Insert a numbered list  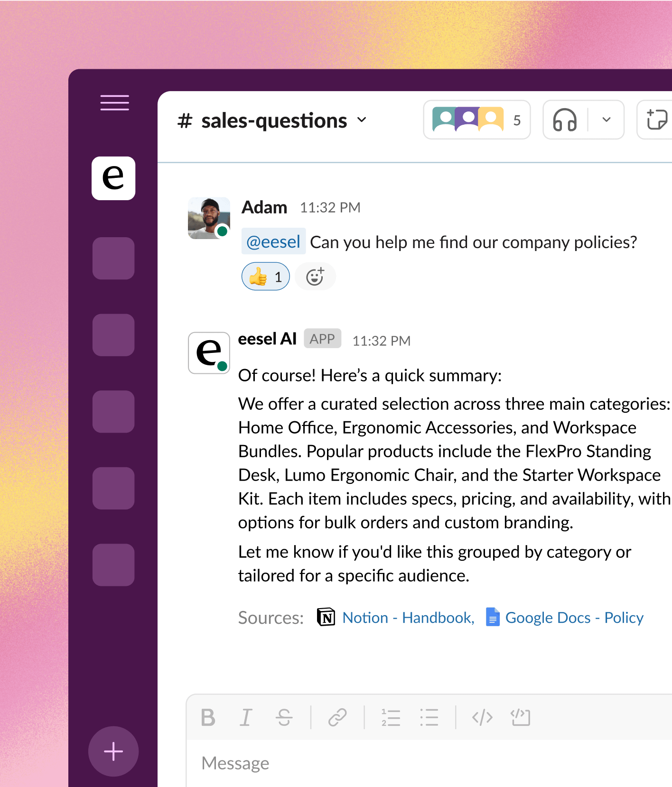click(391, 717)
